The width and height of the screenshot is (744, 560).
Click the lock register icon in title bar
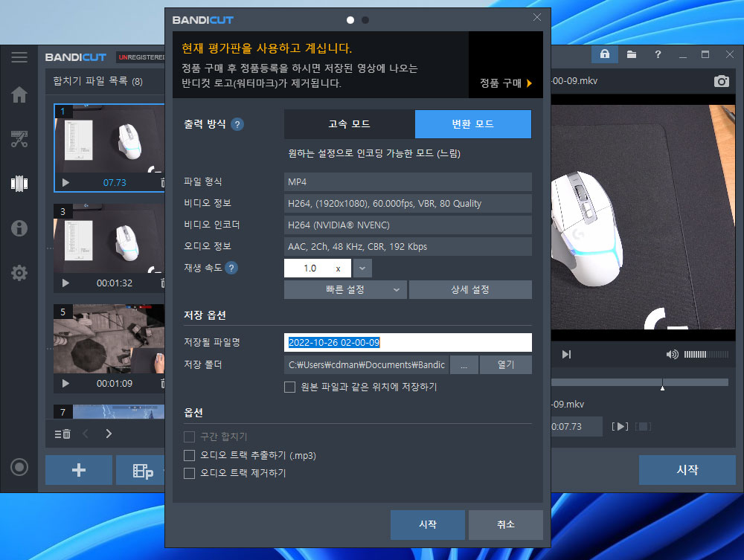point(604,54)
